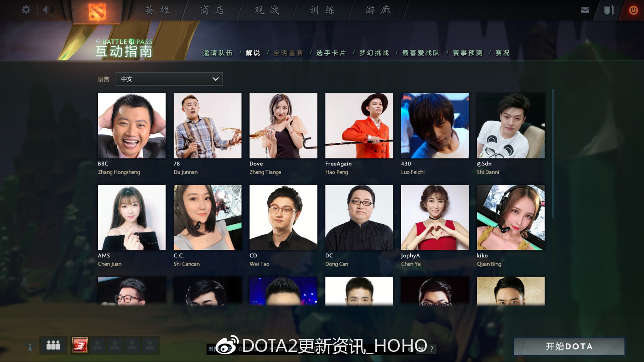Click the red power quit icon
This screenshot has width=644, height=362.
click(x=633, y=10)
